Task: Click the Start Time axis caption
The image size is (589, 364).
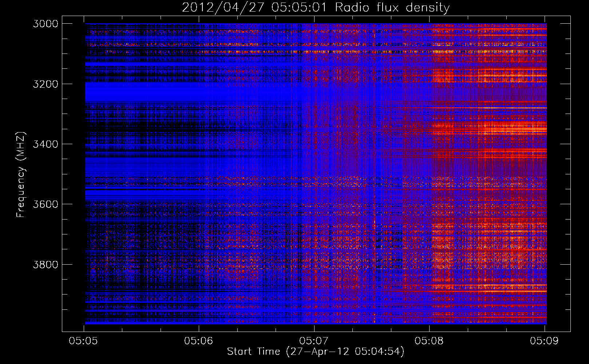Action: coord(316,352)
